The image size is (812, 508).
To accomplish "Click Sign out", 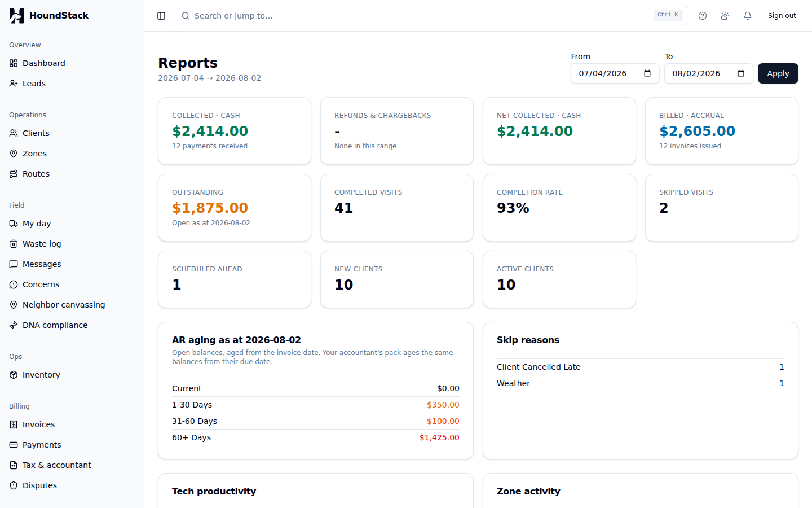I will pyautogui.click(x=782, y=16).
